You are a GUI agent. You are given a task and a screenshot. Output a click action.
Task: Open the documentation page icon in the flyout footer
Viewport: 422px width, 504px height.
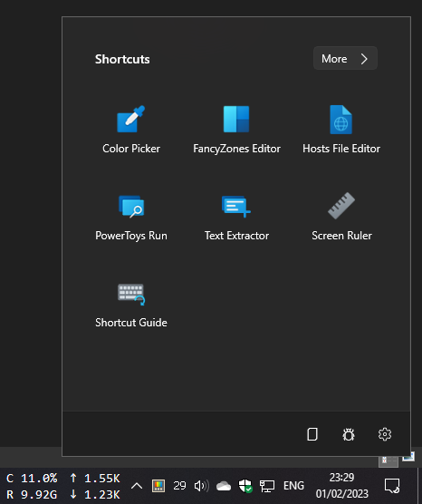312,434
